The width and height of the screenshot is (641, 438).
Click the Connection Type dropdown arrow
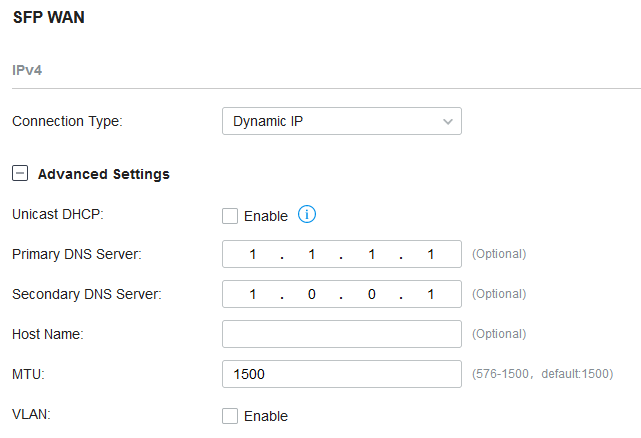(447, 122)
